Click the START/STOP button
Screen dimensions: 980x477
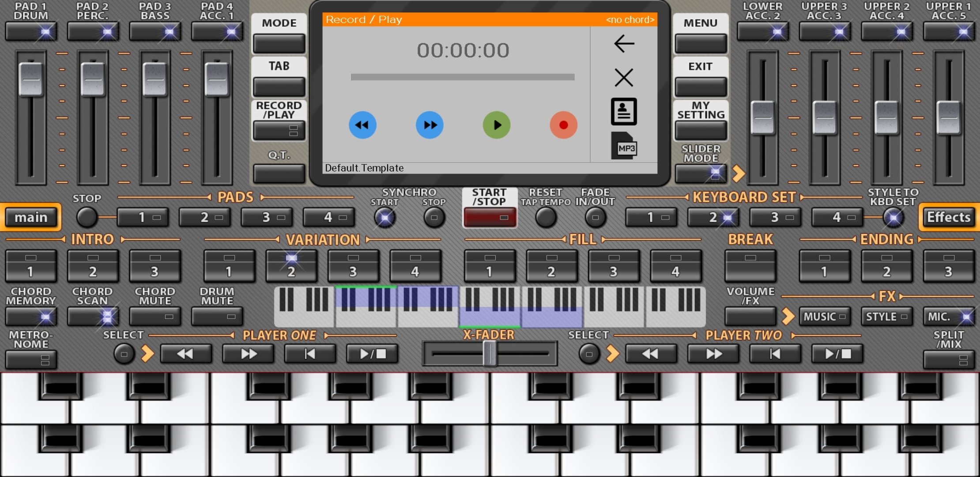(490, 218)
